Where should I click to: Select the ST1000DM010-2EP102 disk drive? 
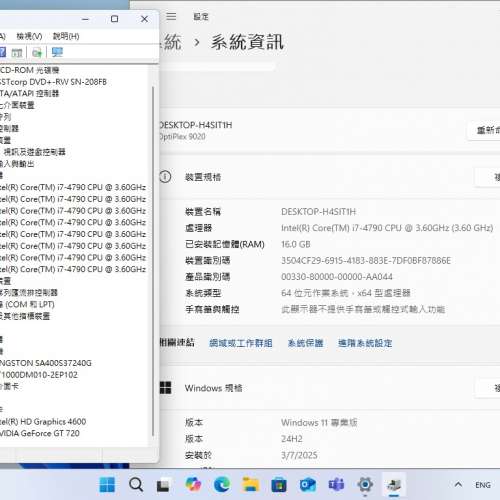(39, 375)
